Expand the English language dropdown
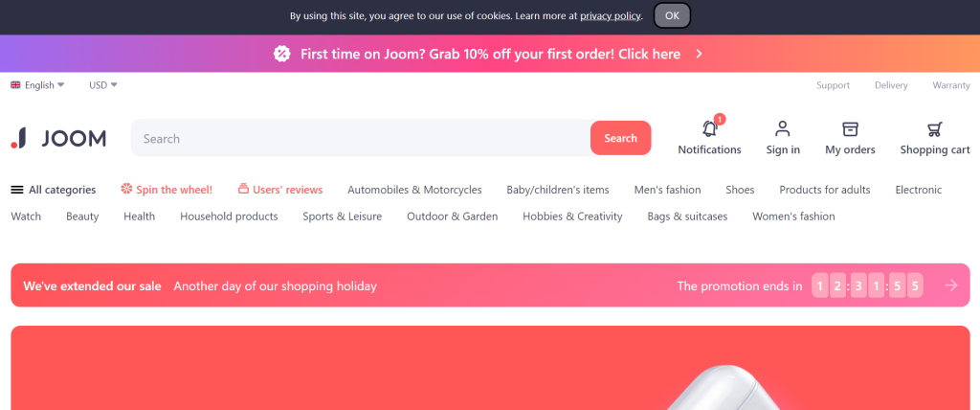Screen dimensions: 980x410 click(x=37, y=85)
